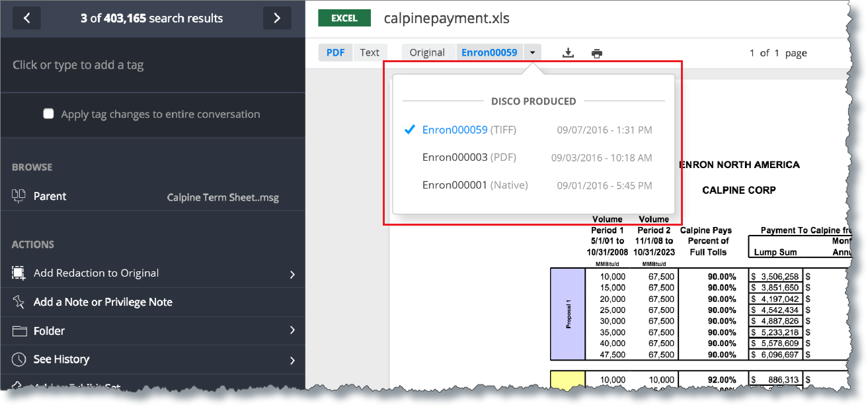
Task: Click the 3 of 403,165 search results text
Action: coord(152,18)
